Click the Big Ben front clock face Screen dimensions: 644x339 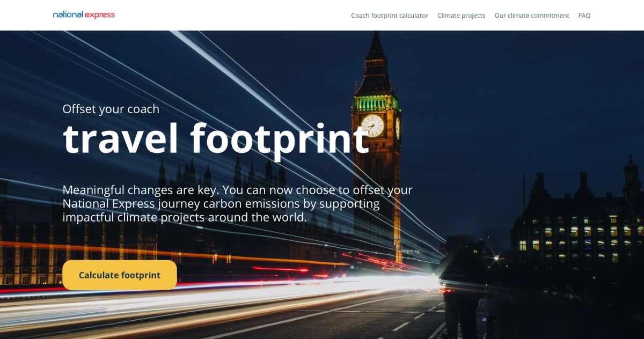(372, 126)
